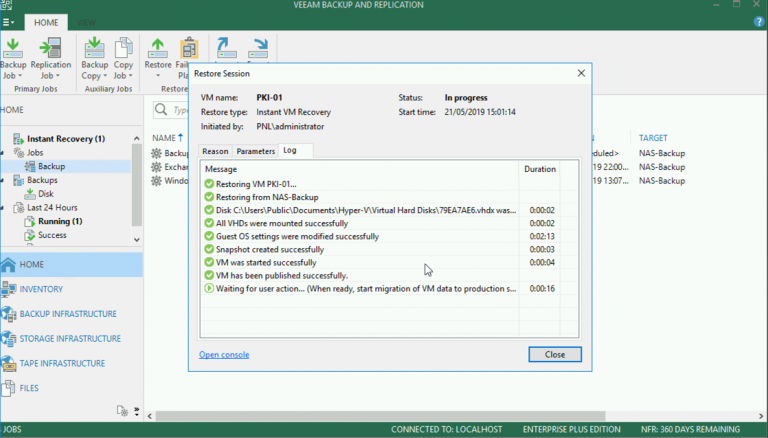Screen dimensions: 768x438
Task: Open the STORAGE INFRASTRUCTURE navigation pane
Action: [72, 339]
